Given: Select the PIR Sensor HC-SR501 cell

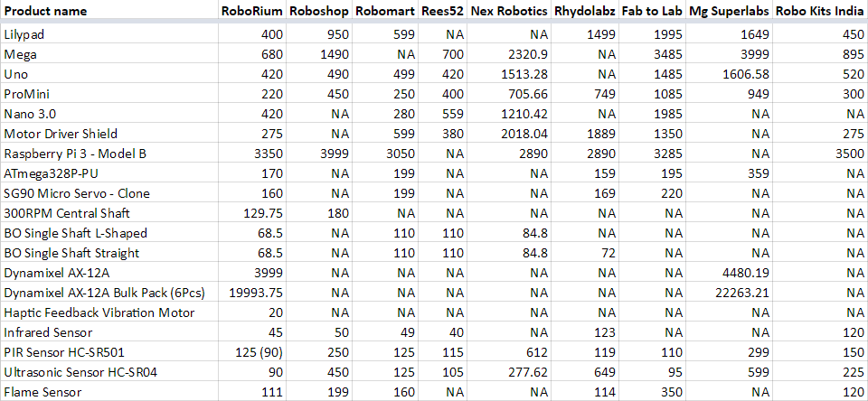Looking at the screenshot, I should click(108, 353).
